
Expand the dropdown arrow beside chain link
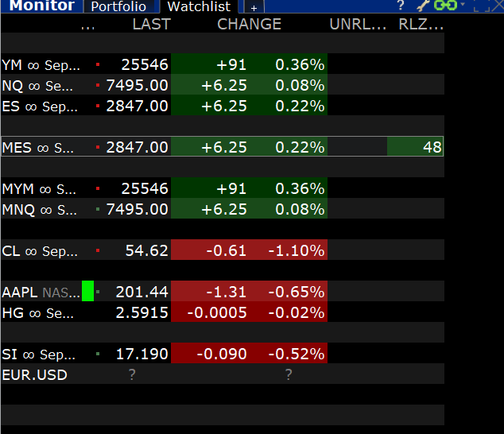463,5
